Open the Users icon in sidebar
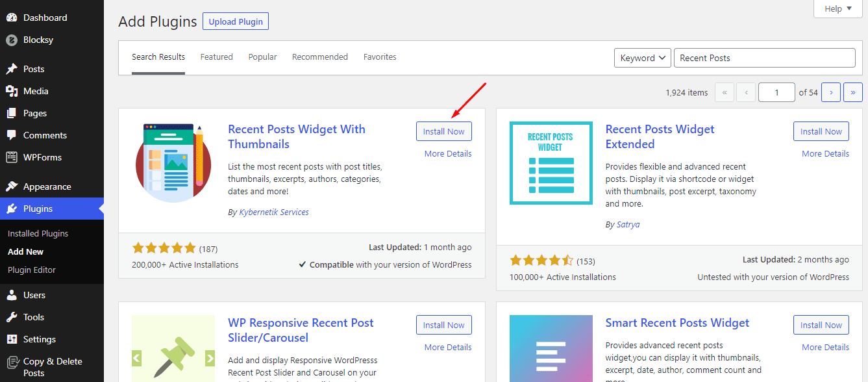 coord(12,295)
